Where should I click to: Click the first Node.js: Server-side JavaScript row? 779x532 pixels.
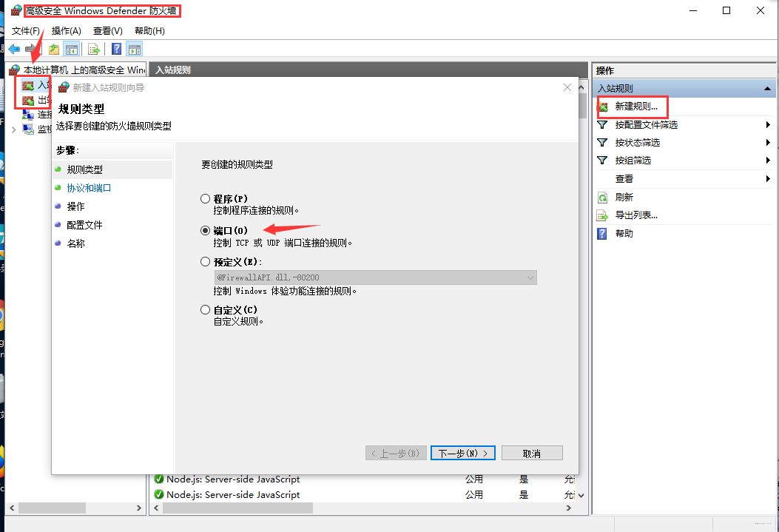point(363,479)
